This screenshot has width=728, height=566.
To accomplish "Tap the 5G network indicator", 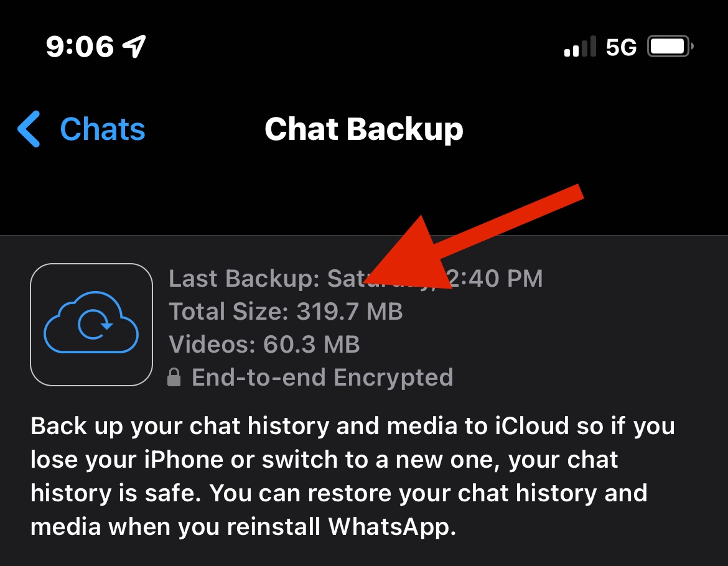I will 621,47.
